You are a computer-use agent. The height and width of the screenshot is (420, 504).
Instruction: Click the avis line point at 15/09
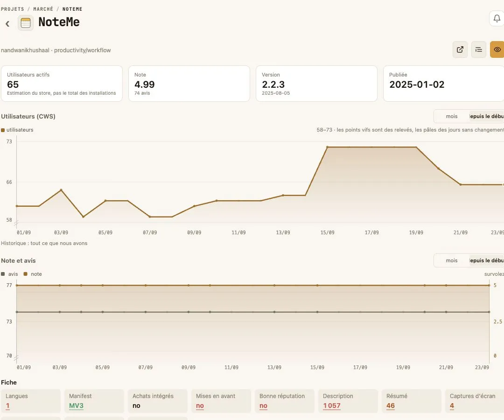point(317,312)
